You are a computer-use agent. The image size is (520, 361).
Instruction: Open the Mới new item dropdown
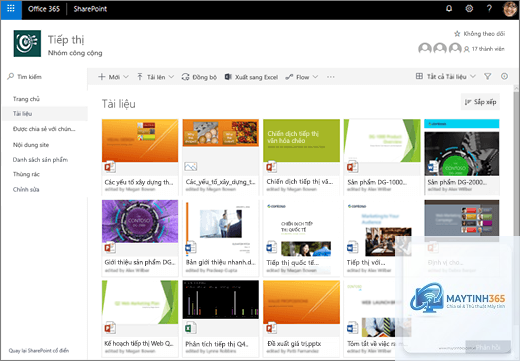click(113, 77)
